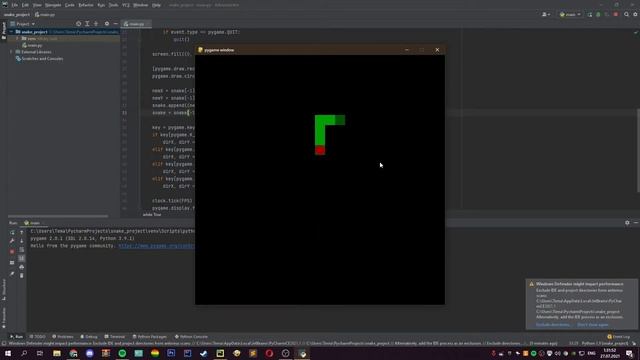Open the Run menu
The image size is (640, 360).
[101, 5]
